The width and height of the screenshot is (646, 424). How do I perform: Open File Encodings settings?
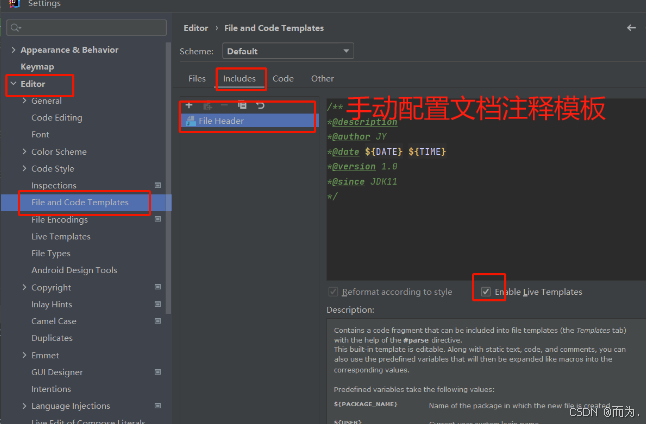click(x=60, y=220)
